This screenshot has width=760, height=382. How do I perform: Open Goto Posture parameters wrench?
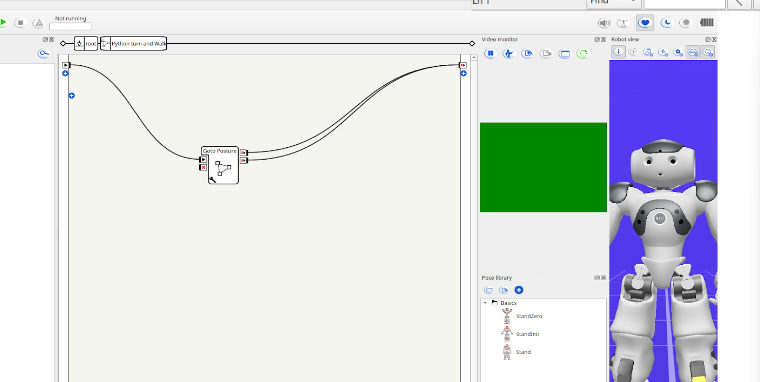212,180
